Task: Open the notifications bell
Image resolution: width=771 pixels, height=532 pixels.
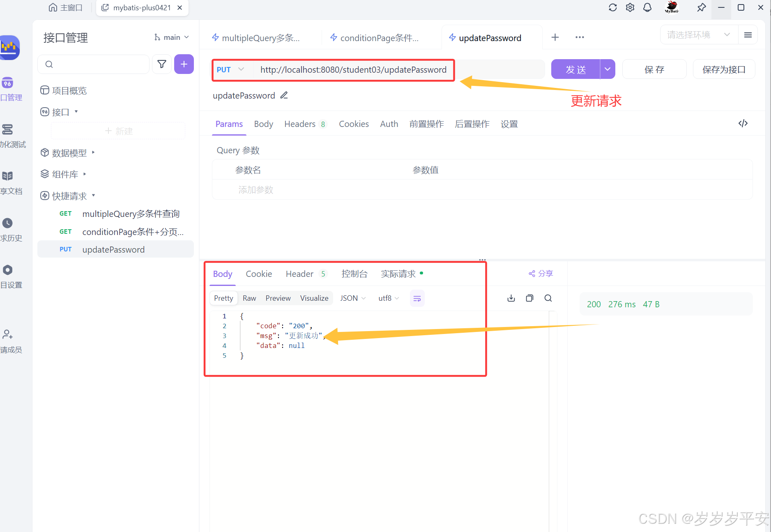Action: (x=647, y=7)
